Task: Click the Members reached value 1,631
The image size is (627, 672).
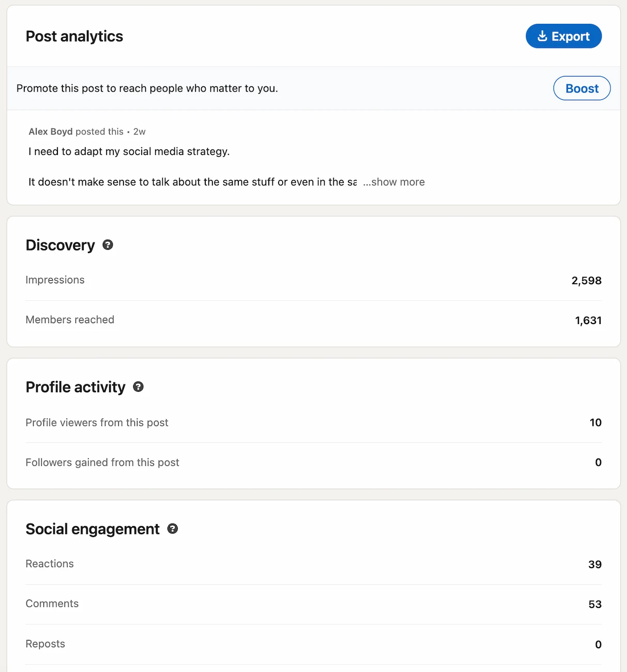Action: 588,320
